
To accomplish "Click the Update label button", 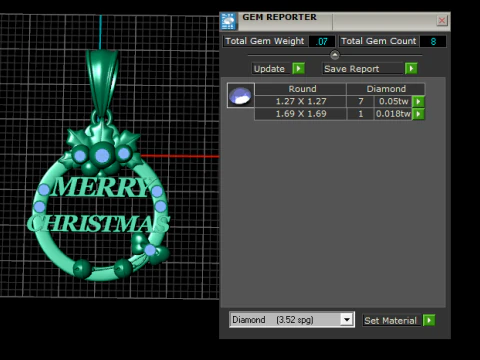I will 269,69.
